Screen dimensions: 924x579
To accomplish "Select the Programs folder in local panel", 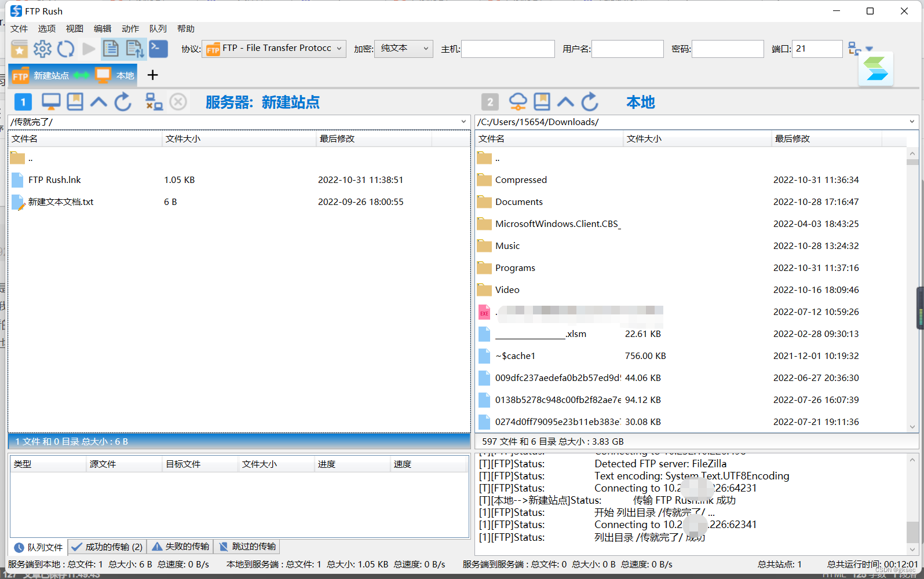I will 691,268.
